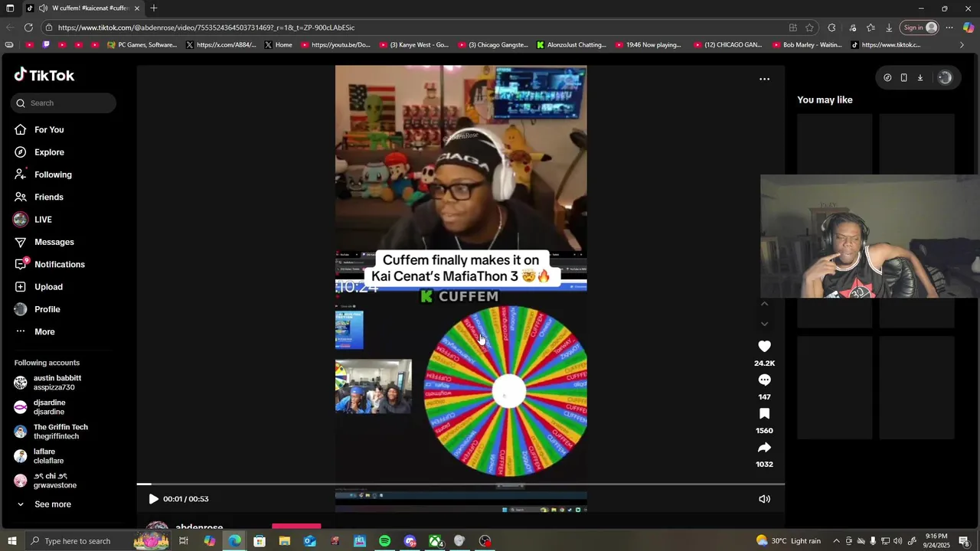
Task: Open the Home X bookmark
Action: pos(278,44)
